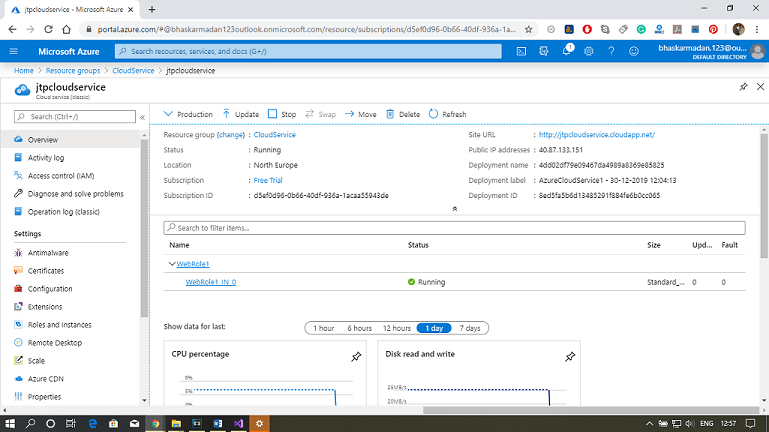Collapse the WebRole1 row
This screenshot has height=432, width=769.
coord(172,264)
